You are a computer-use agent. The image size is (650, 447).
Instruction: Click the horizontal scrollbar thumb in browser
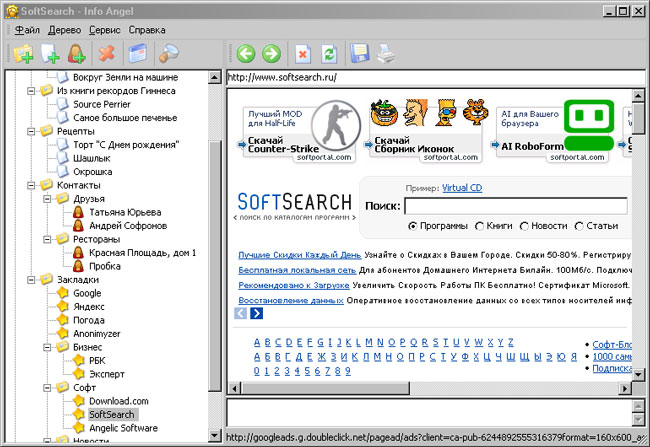pyautogui.click(x=325, y=389)
